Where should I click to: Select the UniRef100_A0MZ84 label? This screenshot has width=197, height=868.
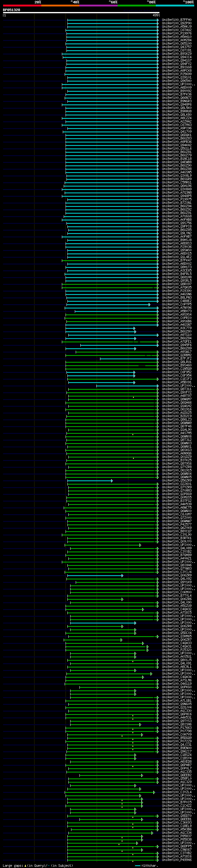coord(176,40)
